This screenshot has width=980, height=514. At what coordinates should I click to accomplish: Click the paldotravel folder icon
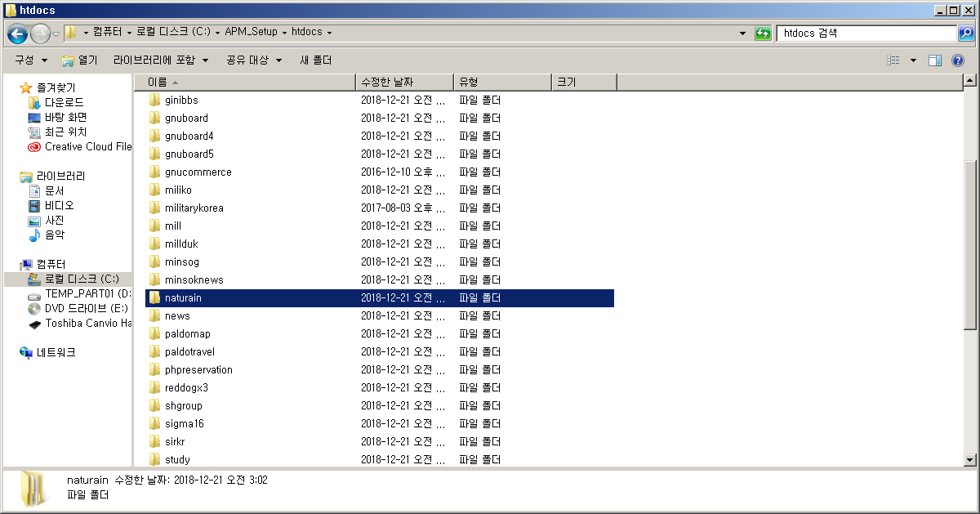pyautogui.click(x=154, y=351)
